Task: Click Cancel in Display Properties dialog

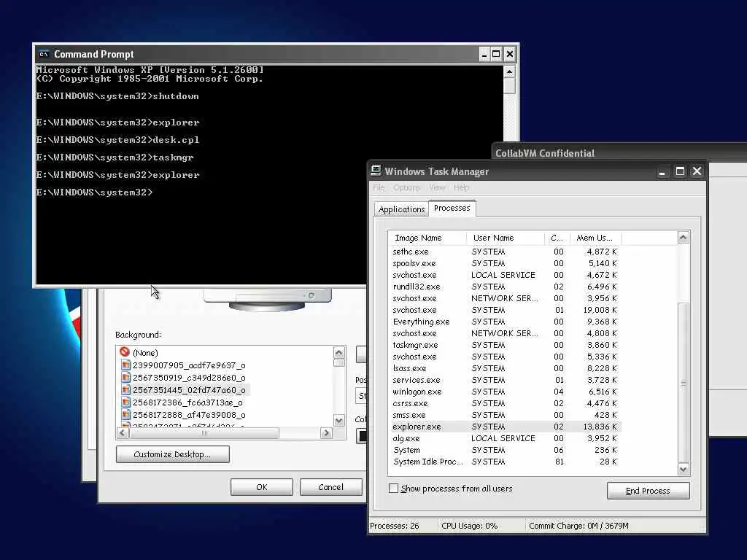Action: tap(330, 487)
